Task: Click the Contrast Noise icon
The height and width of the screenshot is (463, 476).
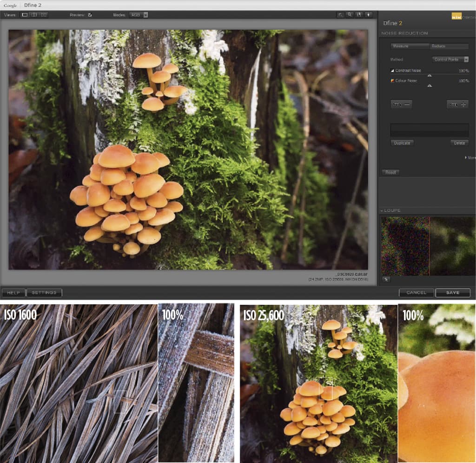Action: pos(392,71)
